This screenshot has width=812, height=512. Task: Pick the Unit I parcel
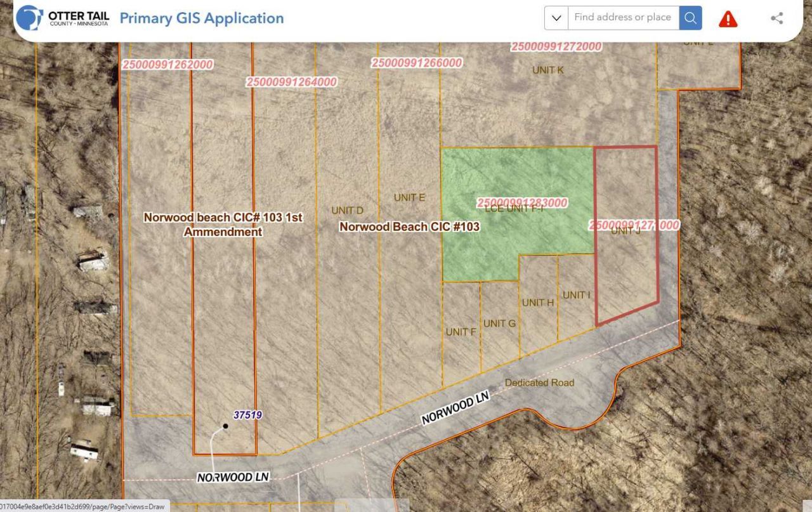pyautogui.click(x=576, y=295)
